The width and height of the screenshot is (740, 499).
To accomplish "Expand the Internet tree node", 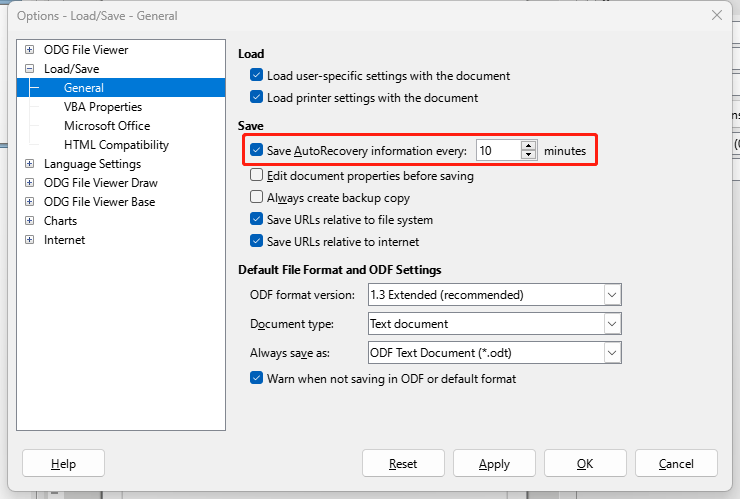I will (29, 240).
